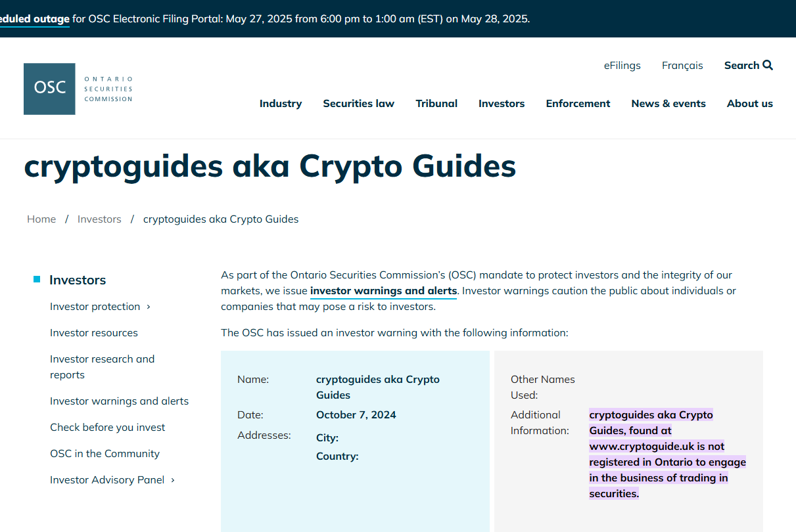Image resolution: width=796 pixels, height=532 pixels.
Task: Expand the Investor Advisory Panel chevron
Action: tap(173, 480)
